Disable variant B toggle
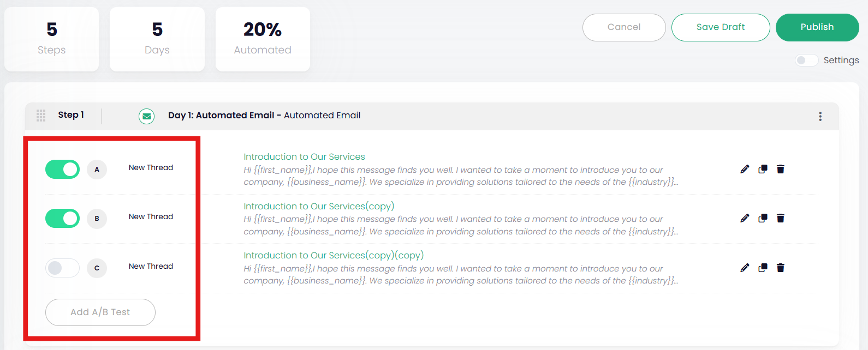868x350 pixels. tap(62, 219)
